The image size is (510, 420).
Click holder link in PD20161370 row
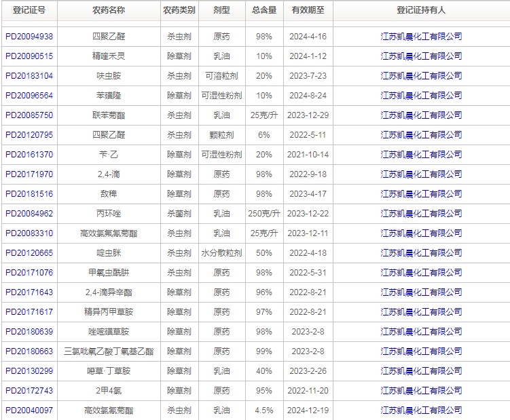click(x=421, y=155)
